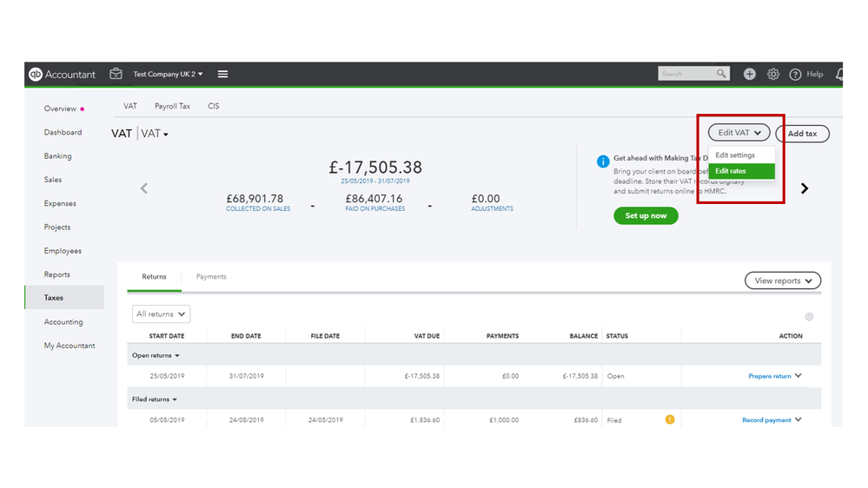Expand the VAT tax type dropdown
This screenshot has height=488, width=868.
tap(155, 134)
